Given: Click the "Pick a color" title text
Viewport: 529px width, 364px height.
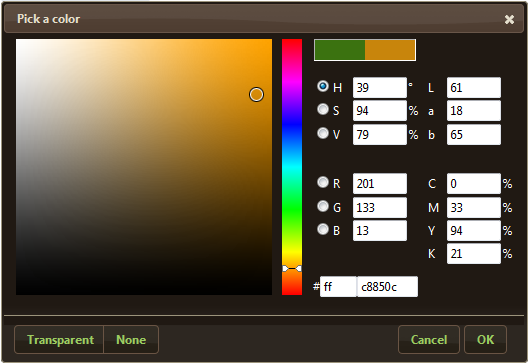Looking at the screenshot, I should [49, 19].
